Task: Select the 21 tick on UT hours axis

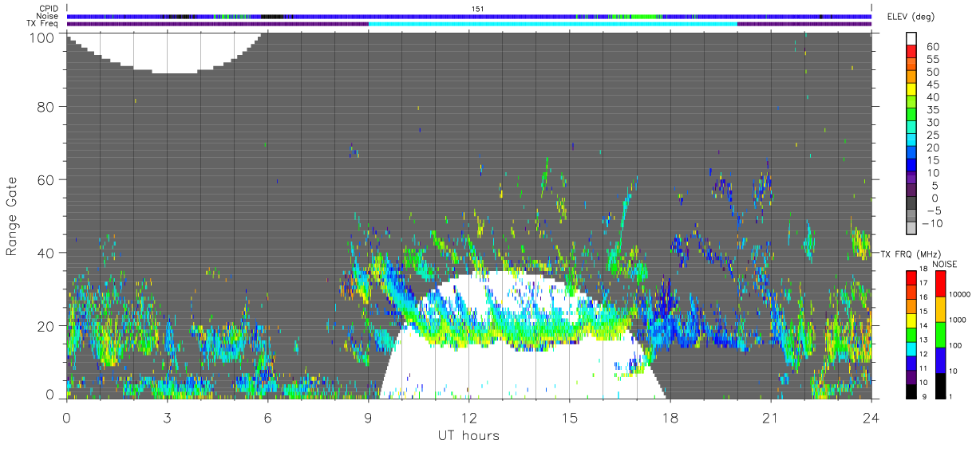Action: [x=770, y=418]
